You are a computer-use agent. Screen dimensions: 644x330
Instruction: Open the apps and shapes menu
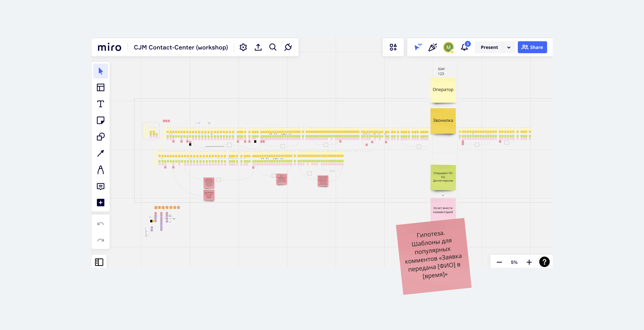pos(393,47)
